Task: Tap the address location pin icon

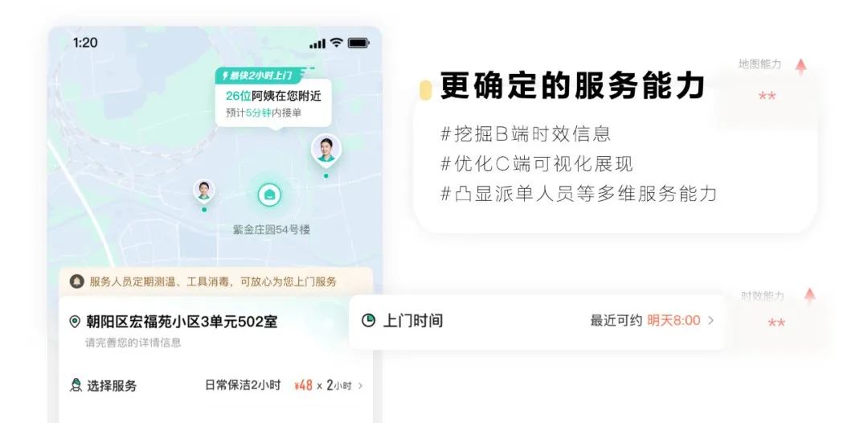Action: 75,321
